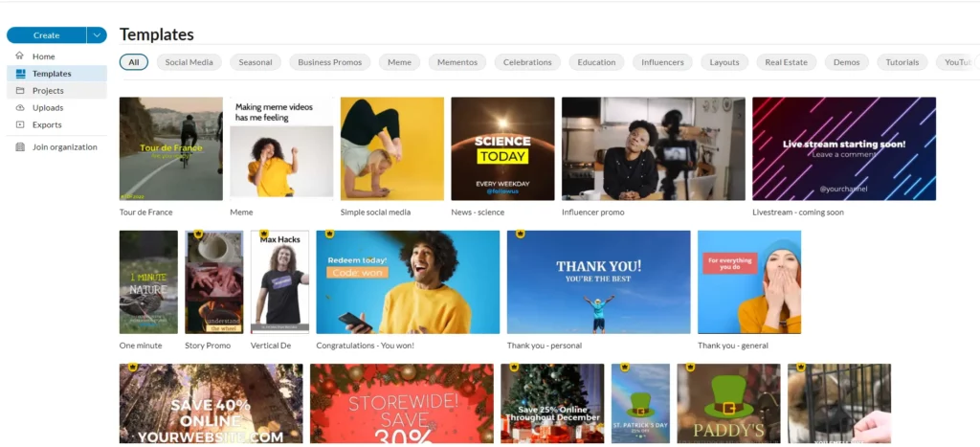Viewport: 980px width, 447px height.
Task: Open the Simple social media template thumbnail
Action: point(391,148)
